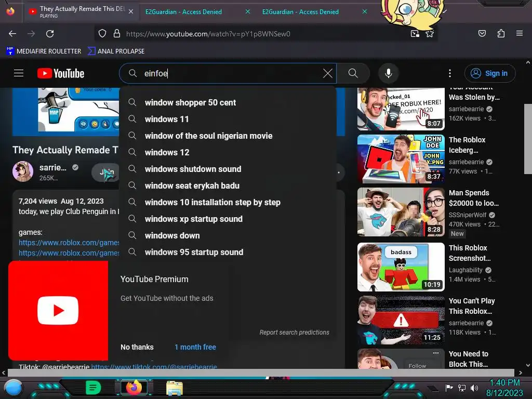Screen dimensions: 532x399
Task: Open first roblox.com games link in description
Action: [x=69, y=243]
